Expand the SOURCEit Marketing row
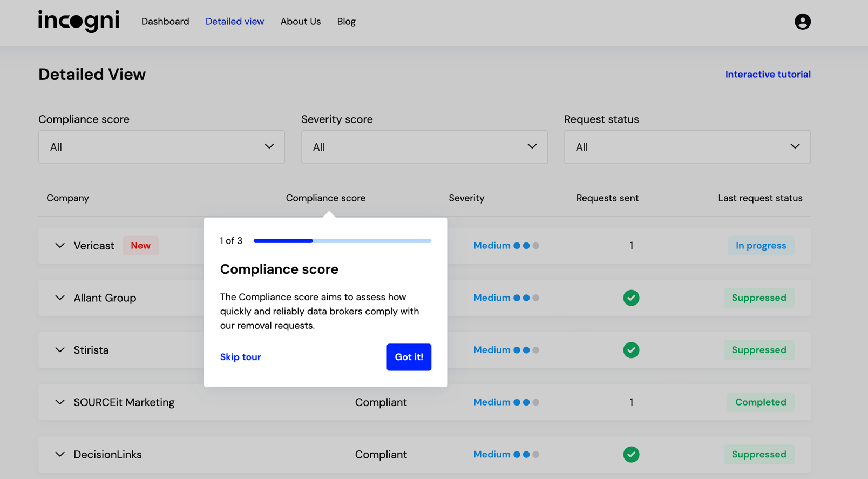Image resolution: width=868 pixels, height=479 pixels. pos(60,402)
